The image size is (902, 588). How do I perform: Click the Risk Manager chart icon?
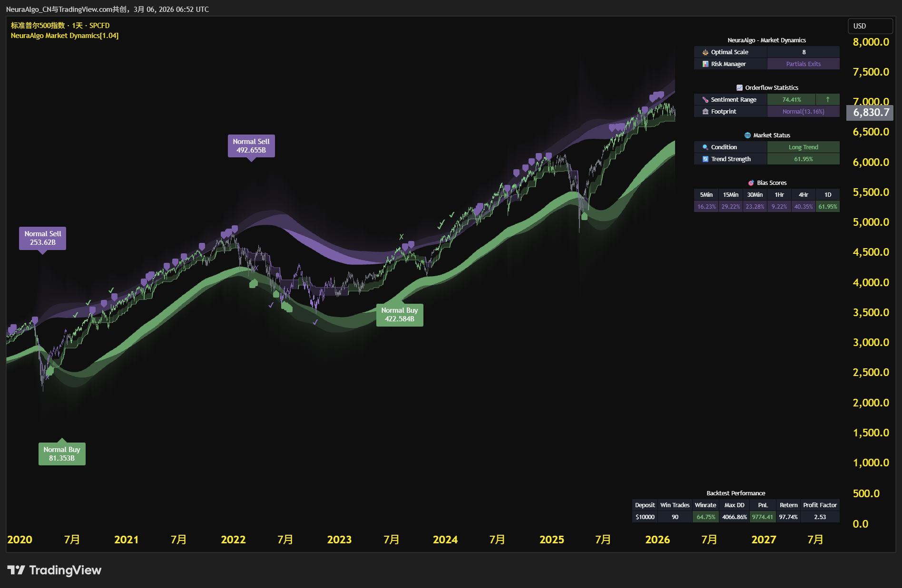coord(706,64)
